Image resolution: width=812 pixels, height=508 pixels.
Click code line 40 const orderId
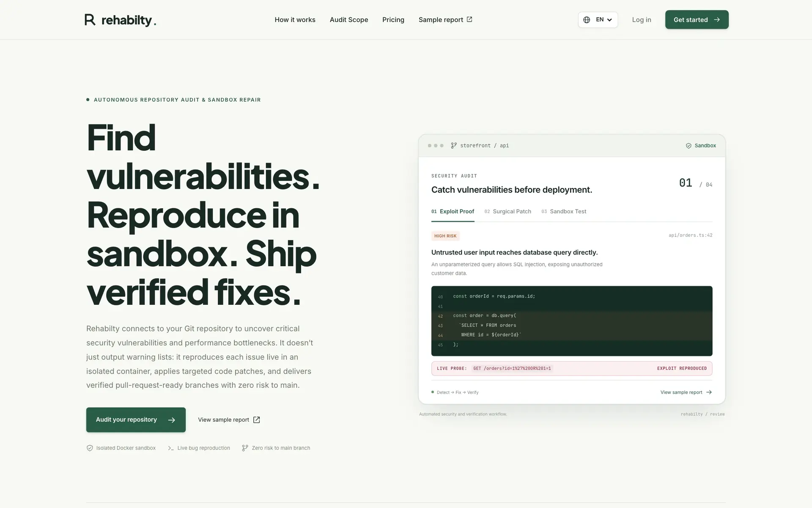[494, 296]
